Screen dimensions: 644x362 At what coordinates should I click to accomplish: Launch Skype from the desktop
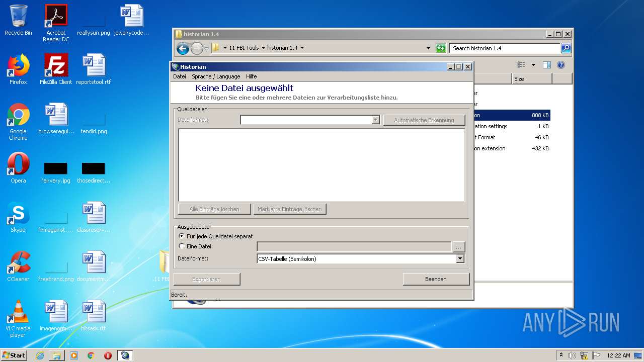[x=18, y=217]
